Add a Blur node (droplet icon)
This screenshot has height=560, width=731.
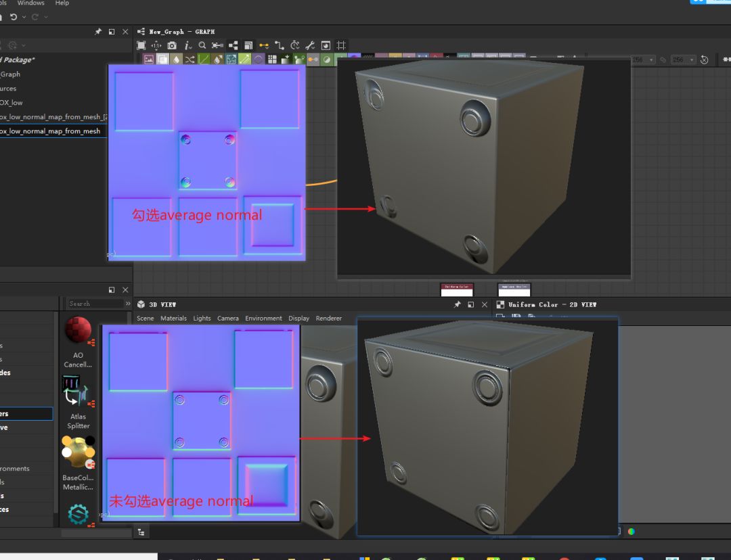click(176, 59)
